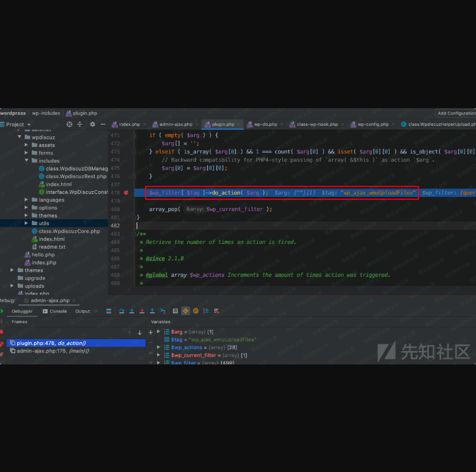
Task: Click Add Configuration button
Action: click(x=456, y=113)
